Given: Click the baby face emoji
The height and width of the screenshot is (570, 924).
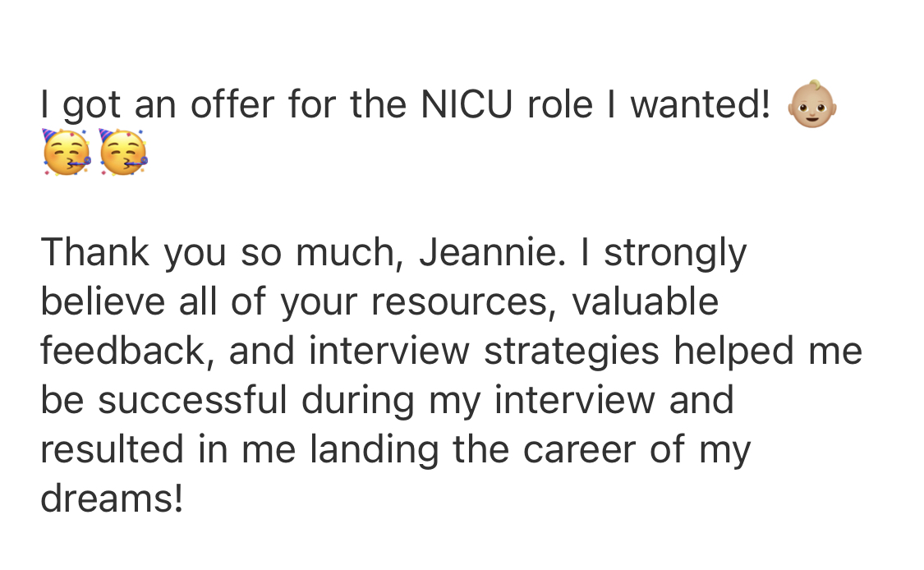Looking at the screenshot, I should click(812, 105).
